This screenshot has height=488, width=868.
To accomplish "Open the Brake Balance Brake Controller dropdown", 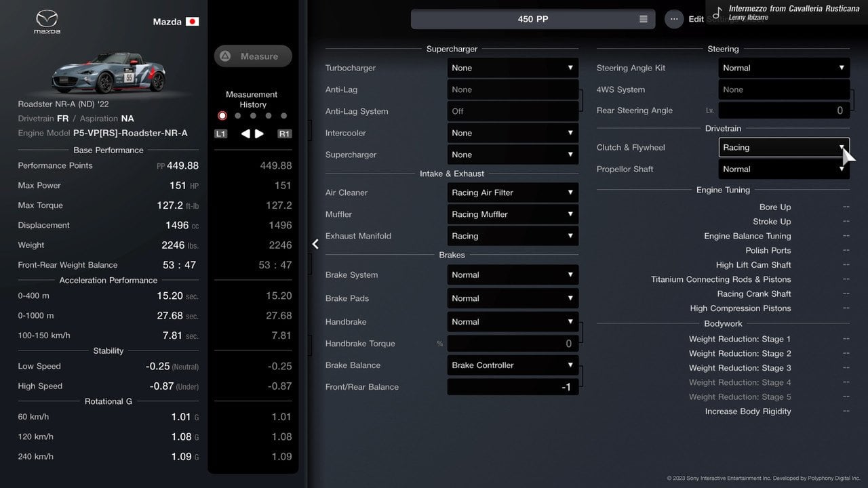I will [513, 365].
